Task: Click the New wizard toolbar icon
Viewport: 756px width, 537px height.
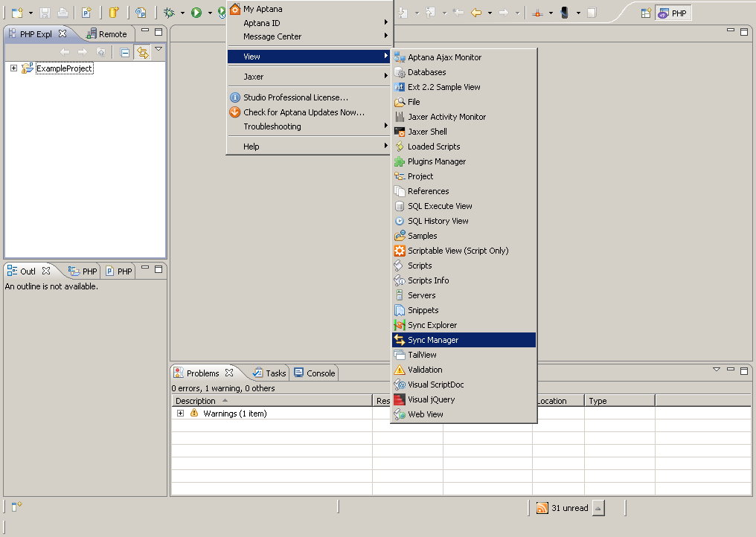Action: click(17, 13)
